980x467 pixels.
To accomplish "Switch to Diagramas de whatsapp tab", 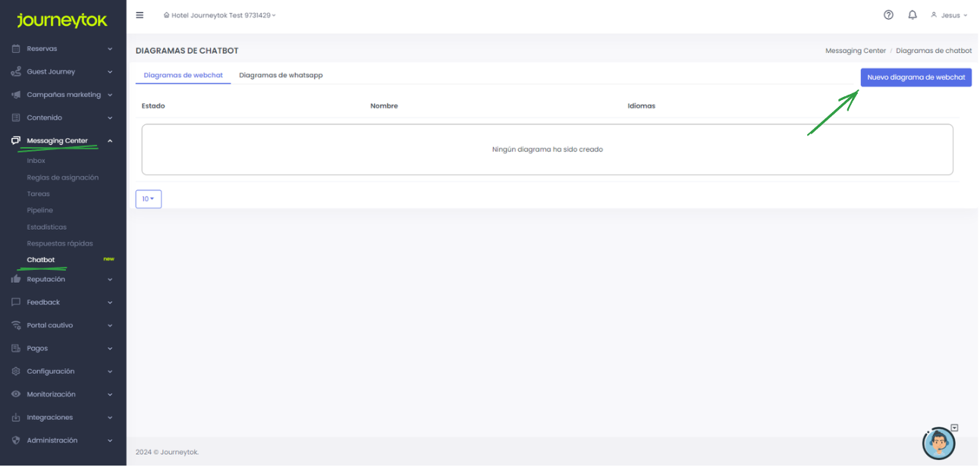I will 281,76.
